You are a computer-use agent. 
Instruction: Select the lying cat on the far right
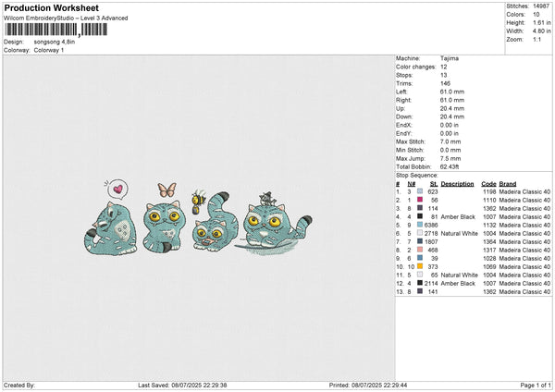pyautogui.click(x=270, y=231)
